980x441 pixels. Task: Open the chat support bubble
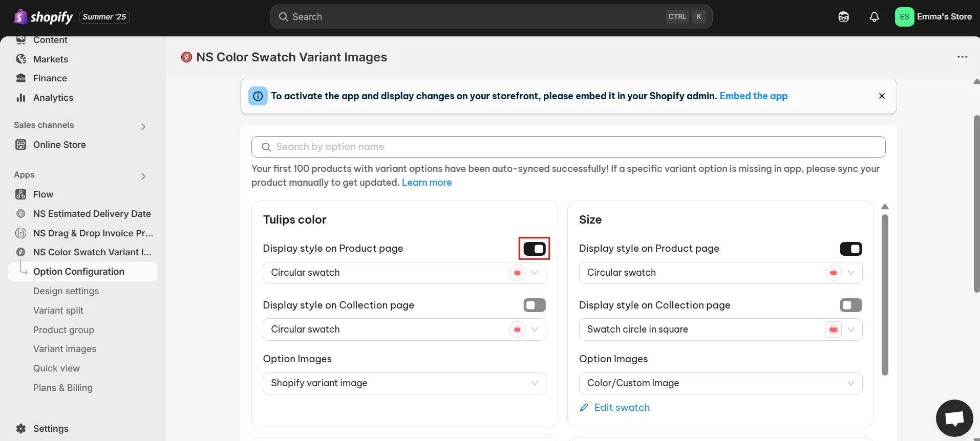point(954,418)
